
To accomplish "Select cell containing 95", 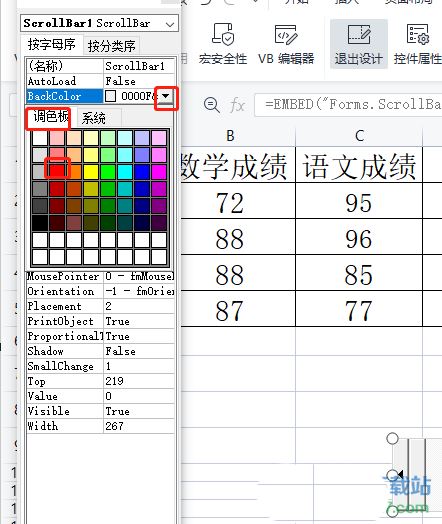I will [359, 202].
